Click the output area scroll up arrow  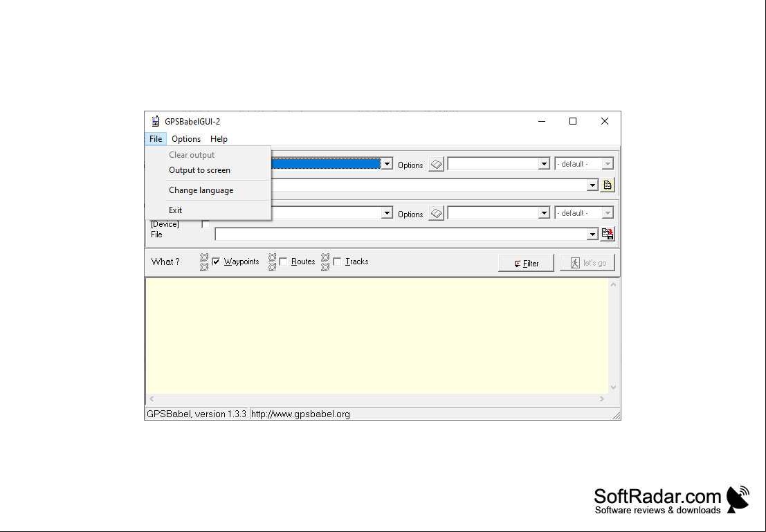614,284
